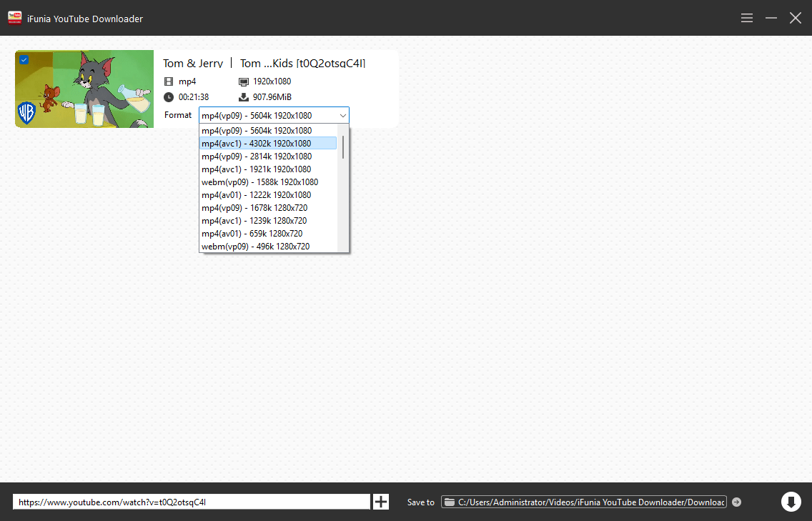Viewport: 812px width, 521px height.
Task: Click the YouTube URL input field
Action: tap(191, 502)
